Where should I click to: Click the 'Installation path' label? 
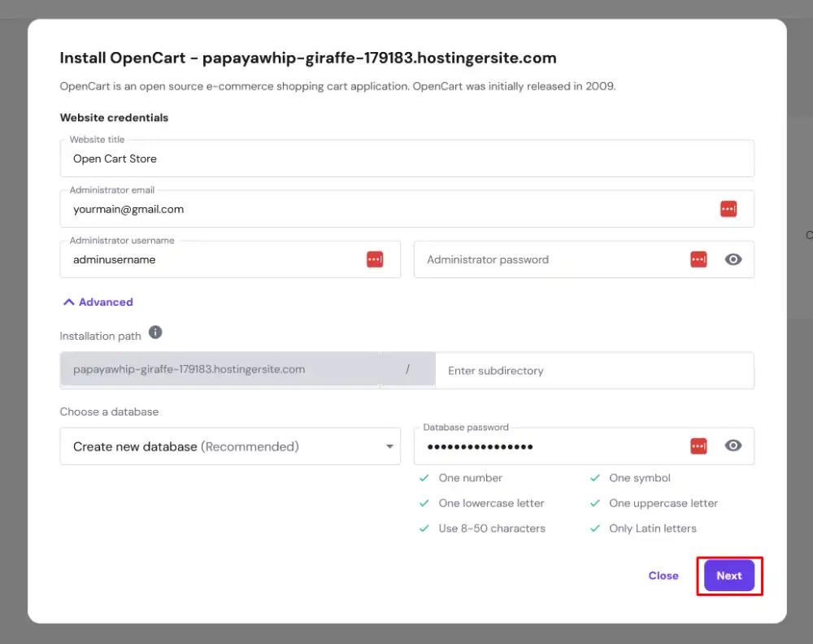[100, 336]
